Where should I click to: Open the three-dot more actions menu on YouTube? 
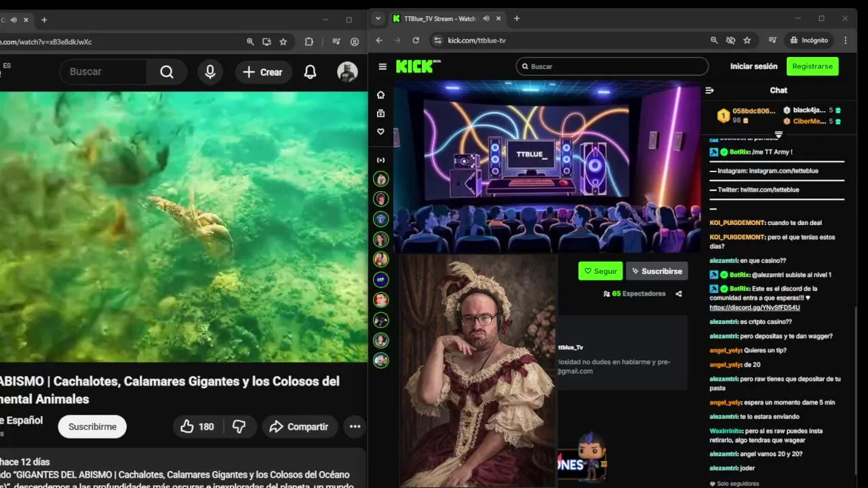coord(355,426)
